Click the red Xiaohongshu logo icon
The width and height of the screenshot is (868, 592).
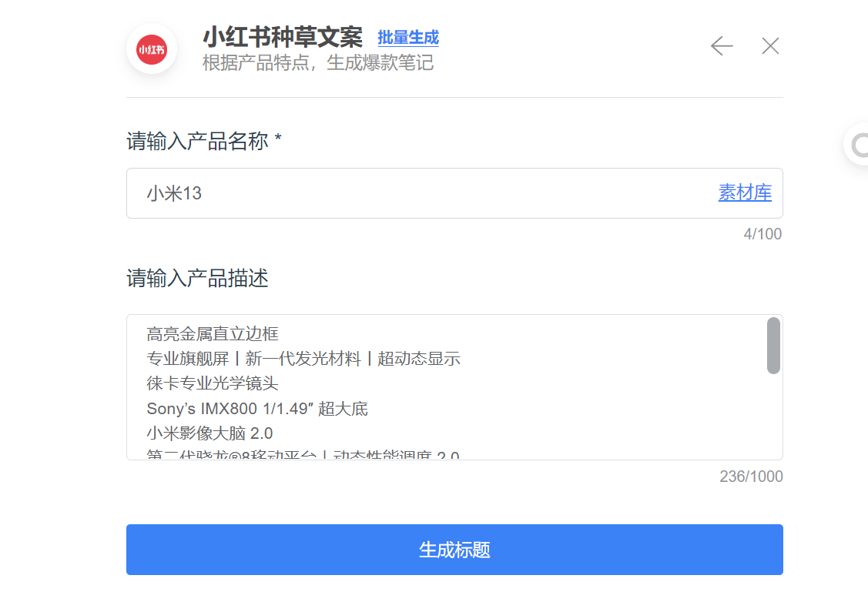(152, 49)
